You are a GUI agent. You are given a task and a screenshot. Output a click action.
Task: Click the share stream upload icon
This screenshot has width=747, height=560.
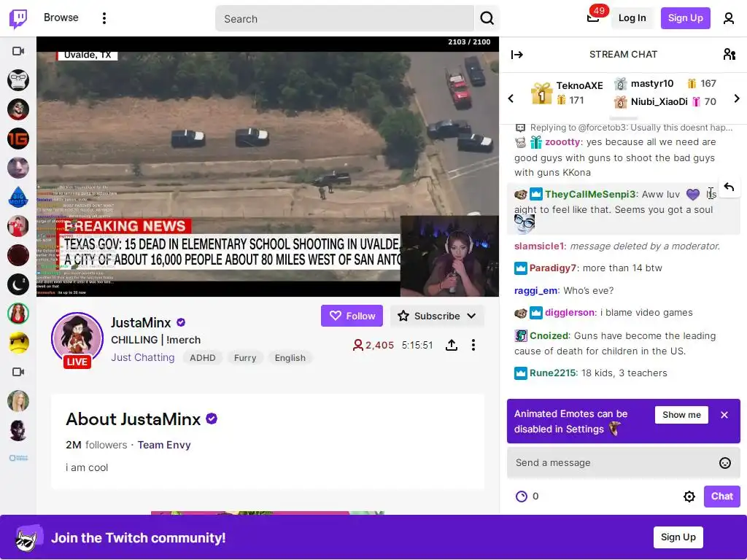pos(451,345)
